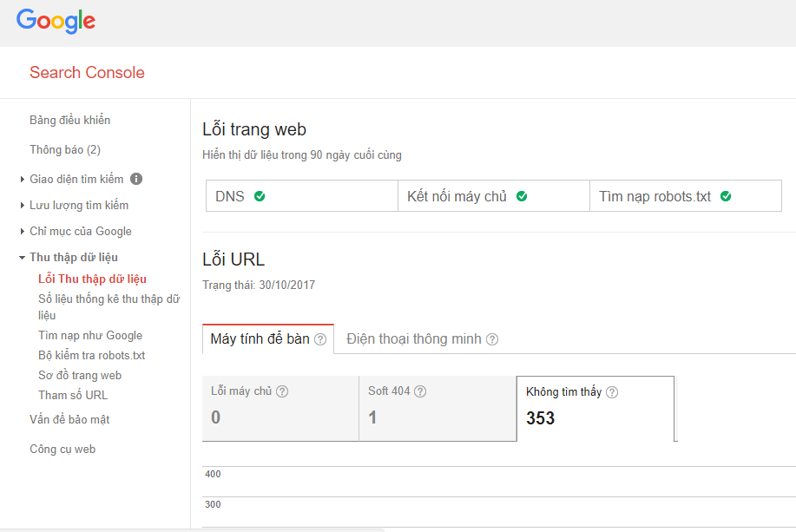Select the Lỗi máy chủ error tab
The height and width of the screenshot is (532, 796).
coord(280,408)
